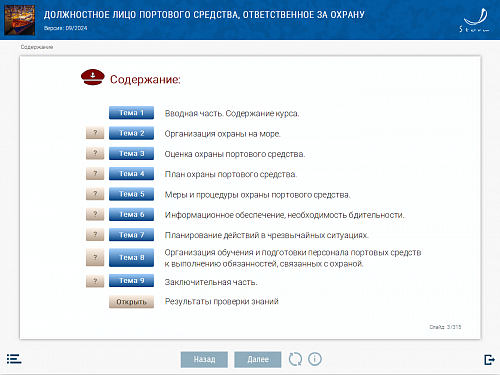The height and width of the screenshot is (375, 500).
Task: Click the question mark button for Тема 8
Action: click(95, 257)
